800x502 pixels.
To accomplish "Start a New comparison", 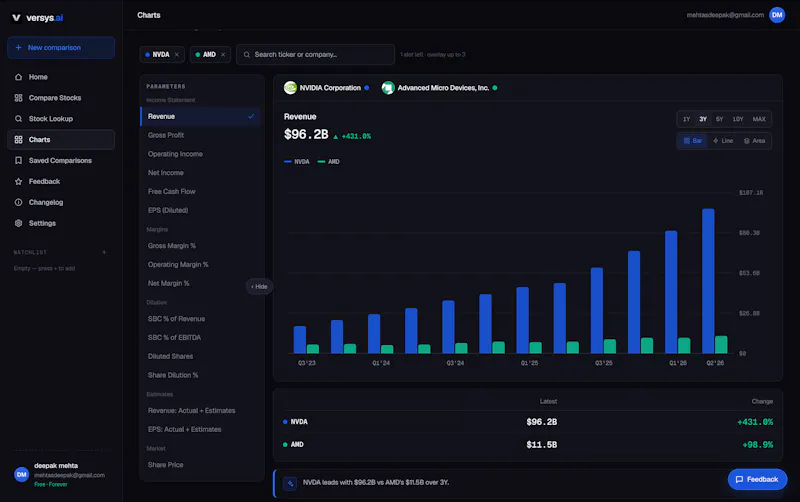I will 61,47.
